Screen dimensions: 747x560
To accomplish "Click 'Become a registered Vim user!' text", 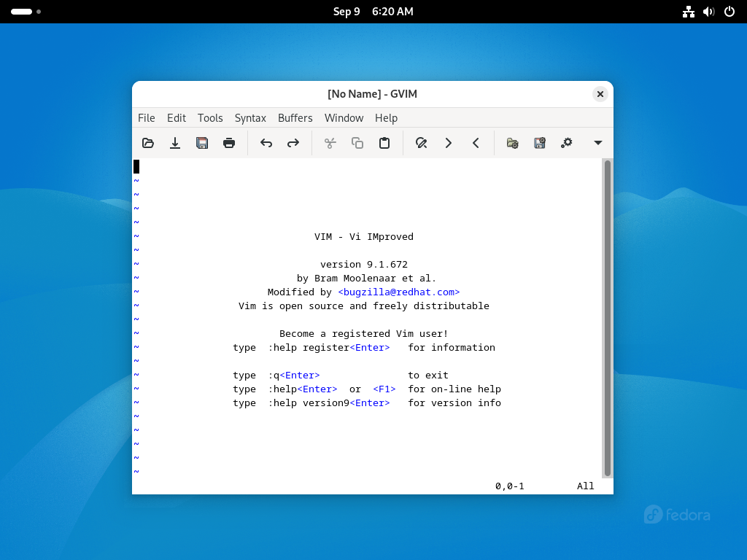I will 363,333.
